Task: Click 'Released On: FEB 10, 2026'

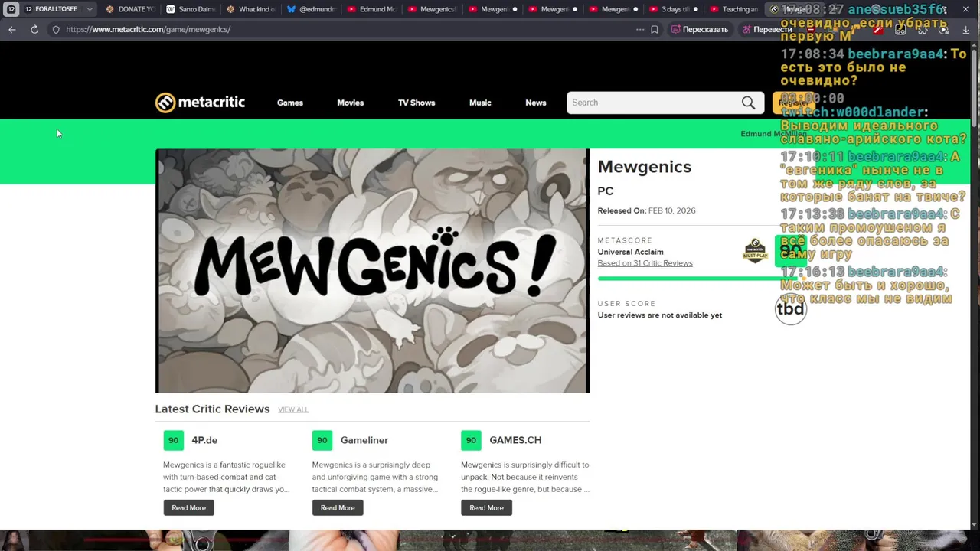Action: [646, 210]
